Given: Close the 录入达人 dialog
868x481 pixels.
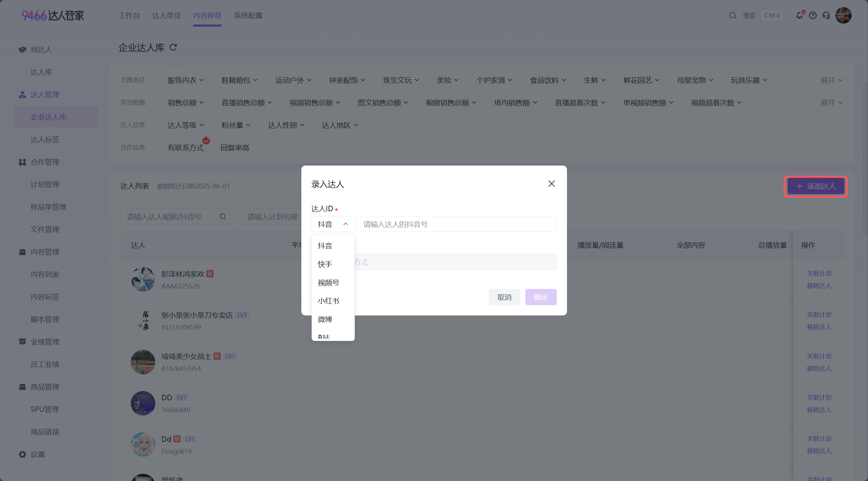Looking at the screenshot, I should click(x=551, y=184).
